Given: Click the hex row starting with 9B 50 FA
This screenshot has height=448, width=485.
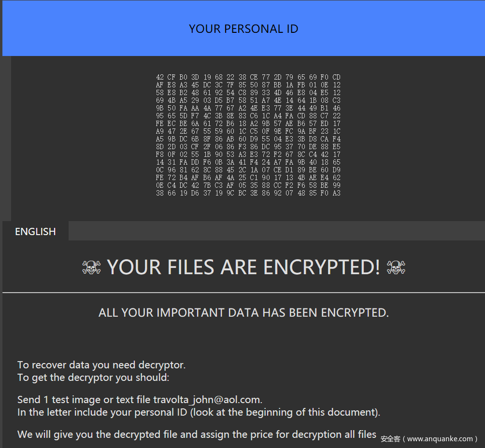Looking at the screenshot, I should 248,108.
